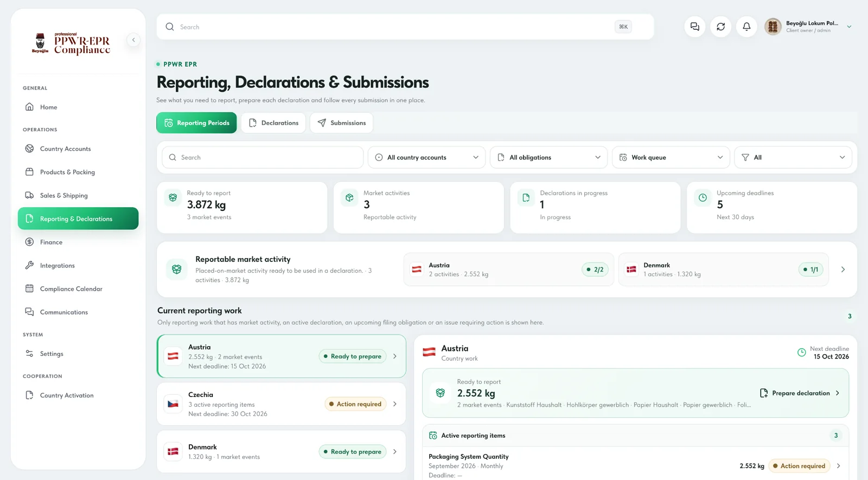
Task: Select the Austria 2/2 market activity card
Action: (x=508, y=270)
